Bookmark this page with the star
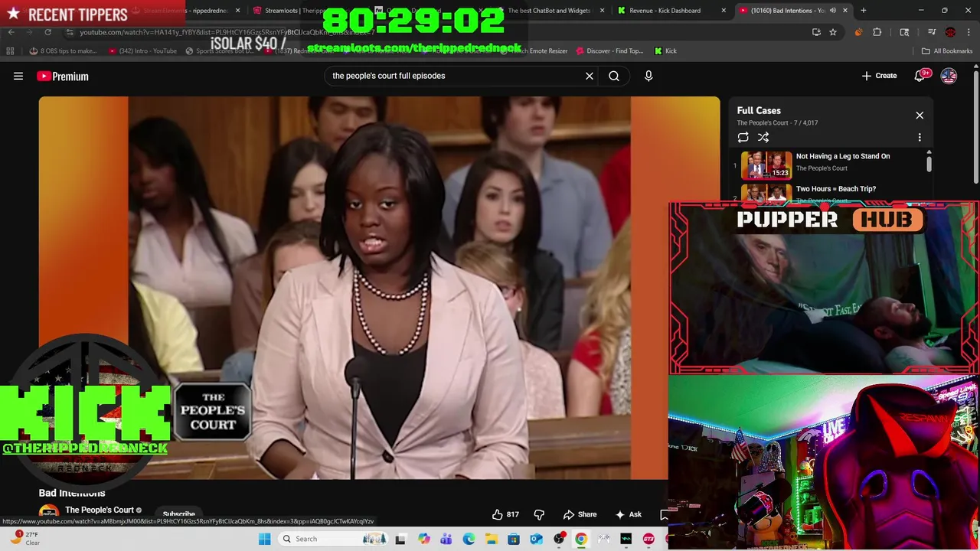This screenshot has width=980, height=551. click(833, 32)
